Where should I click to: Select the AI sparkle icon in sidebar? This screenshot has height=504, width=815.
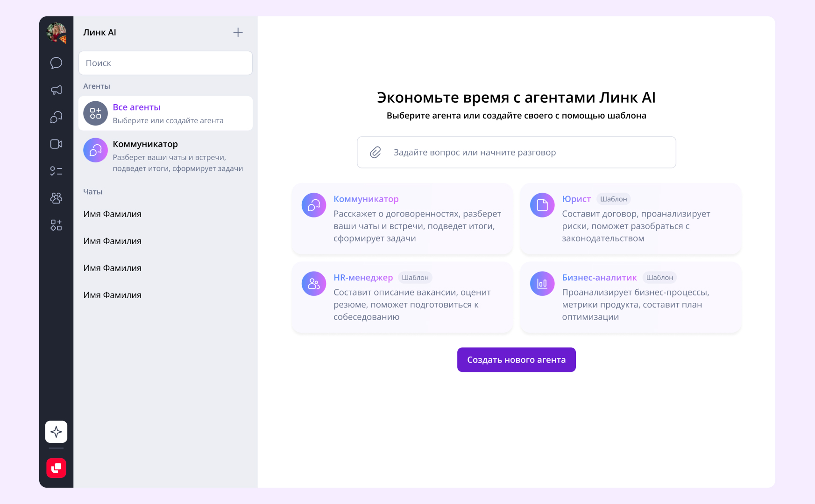56,432
